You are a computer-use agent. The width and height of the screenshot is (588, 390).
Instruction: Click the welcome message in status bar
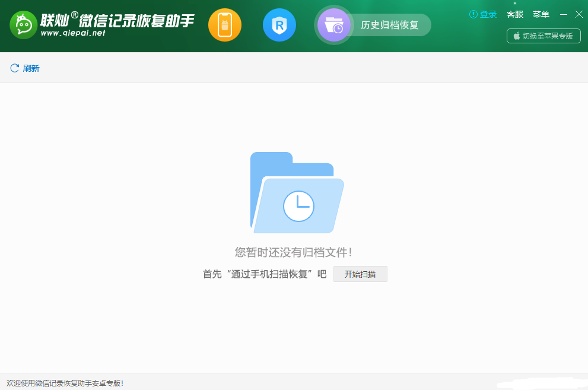pos(65,383)
